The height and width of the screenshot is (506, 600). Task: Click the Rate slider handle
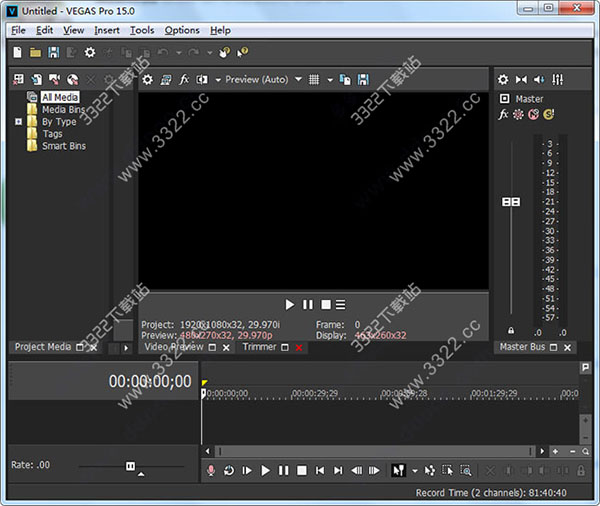coord(129,466)
